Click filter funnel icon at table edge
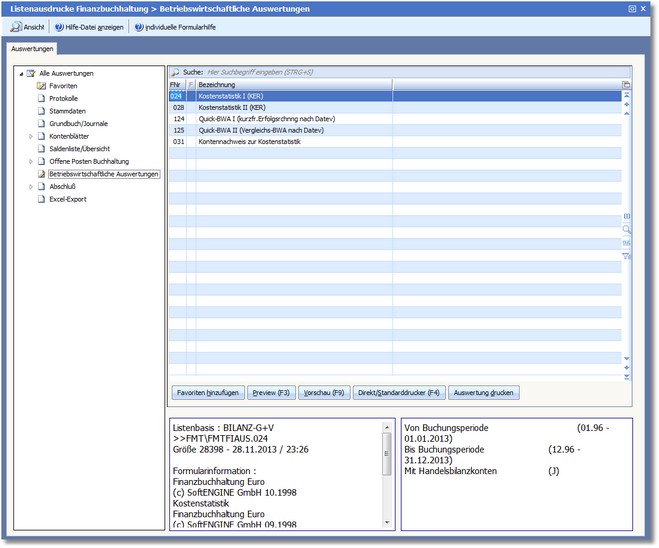Screen dimensions: 659x548 627,256
